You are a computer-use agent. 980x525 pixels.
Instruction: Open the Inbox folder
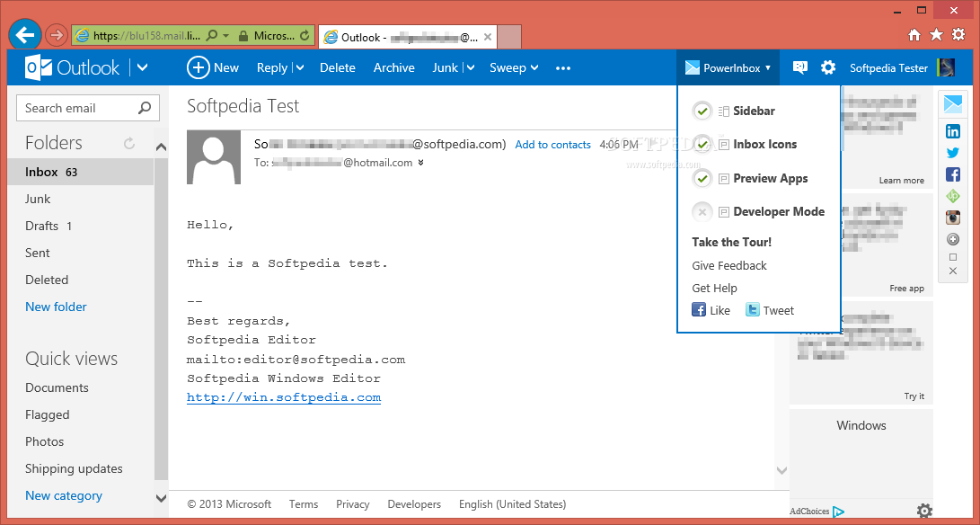click(81, 172)
